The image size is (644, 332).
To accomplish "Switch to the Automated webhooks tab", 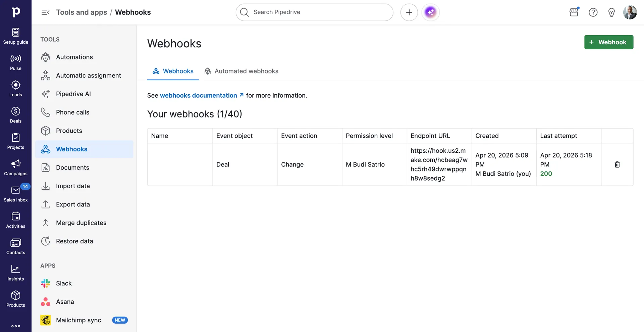I will 246,71.
